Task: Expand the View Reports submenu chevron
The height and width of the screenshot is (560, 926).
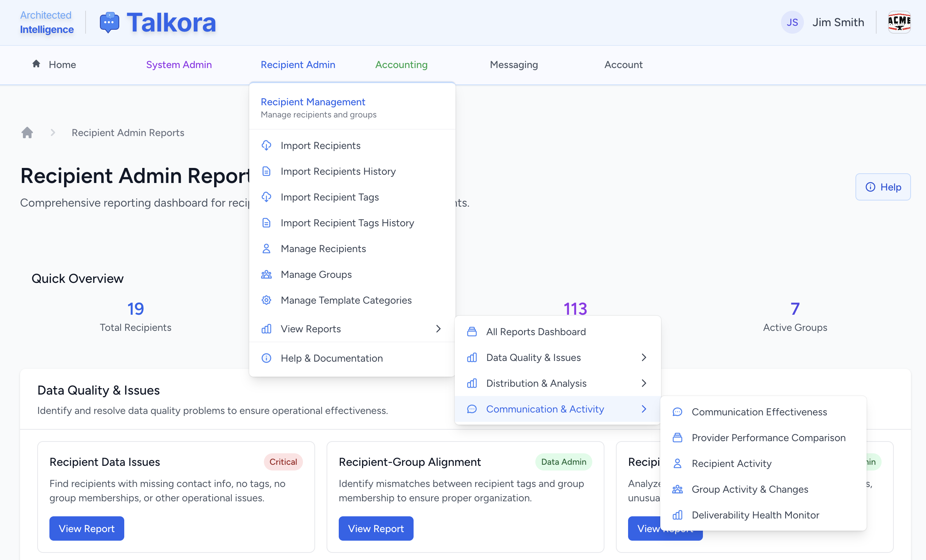Action: pos(438,329)
